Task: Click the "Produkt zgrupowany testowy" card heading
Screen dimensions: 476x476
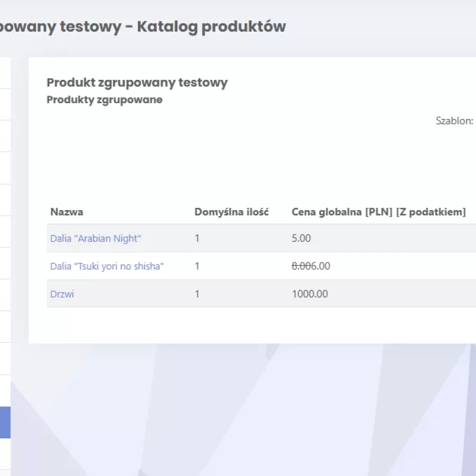Action: pos(137,82)
